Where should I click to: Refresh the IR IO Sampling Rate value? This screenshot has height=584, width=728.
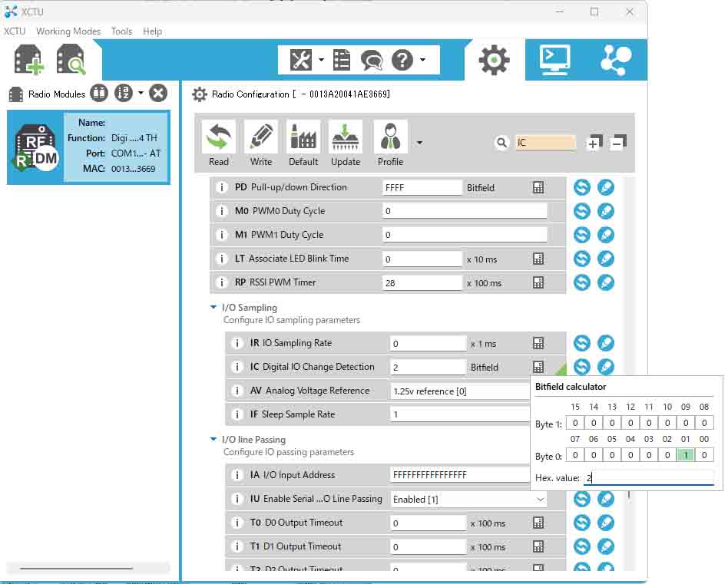(x=582, y=343)
